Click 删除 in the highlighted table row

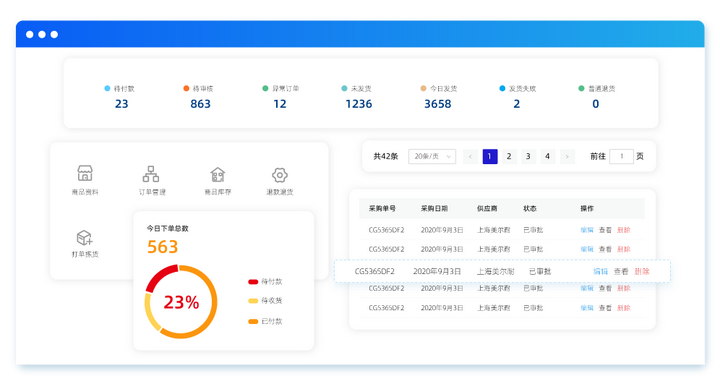642,271
